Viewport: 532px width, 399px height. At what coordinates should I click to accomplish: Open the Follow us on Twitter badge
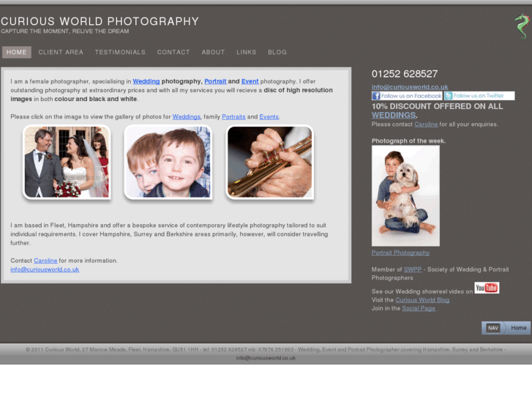pos(479,96)
